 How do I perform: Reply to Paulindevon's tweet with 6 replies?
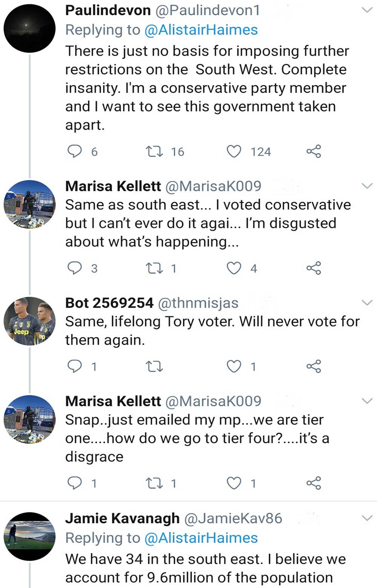pos(74,152)
